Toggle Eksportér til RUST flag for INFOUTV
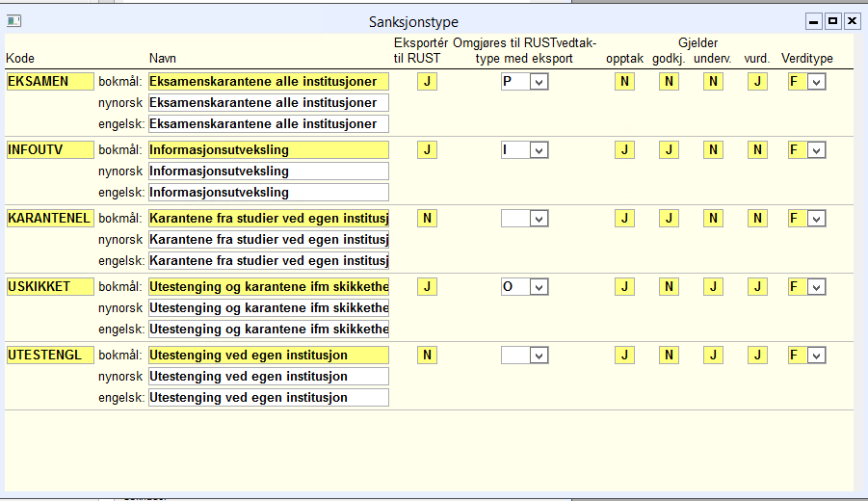Screen dimensions: 868x501 [427, 150]
